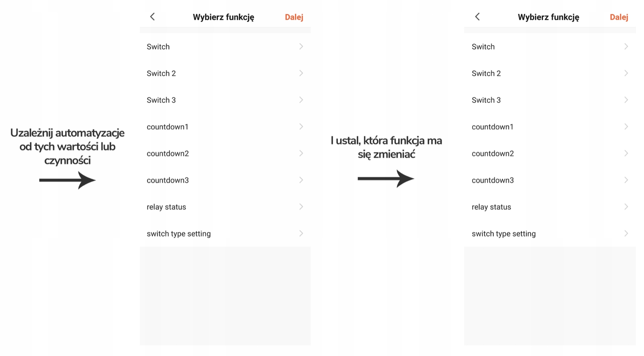Image resolution: width=644 pixels, height=356 pixels.
Task: Choose Switch 2 in the right list
Action: (486, 73)
